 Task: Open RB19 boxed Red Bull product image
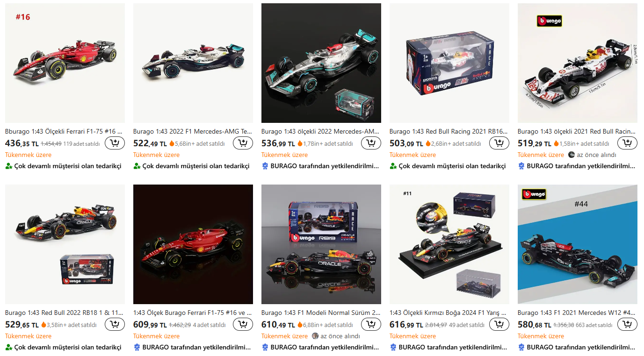321,244
